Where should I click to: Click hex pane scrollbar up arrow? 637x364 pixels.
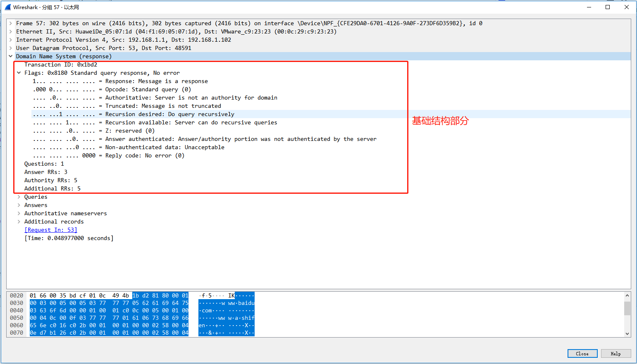pos(627,296)
